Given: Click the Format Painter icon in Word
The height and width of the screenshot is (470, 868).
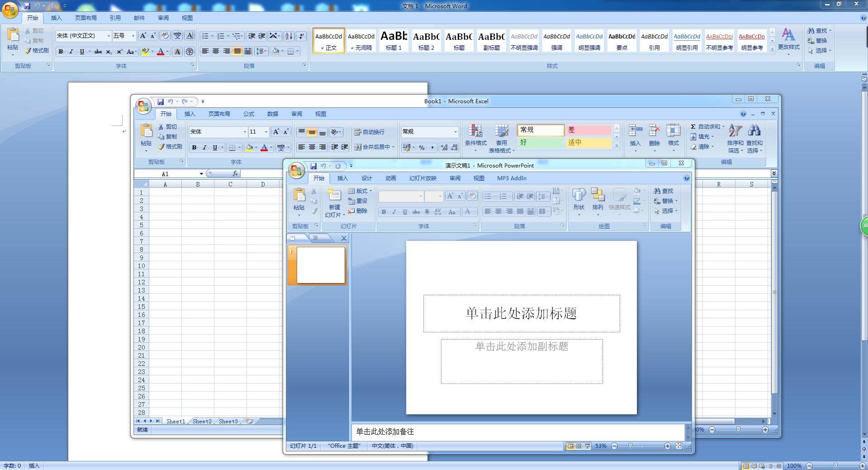Looking at the screenshot, I should [x=28, y=51].
